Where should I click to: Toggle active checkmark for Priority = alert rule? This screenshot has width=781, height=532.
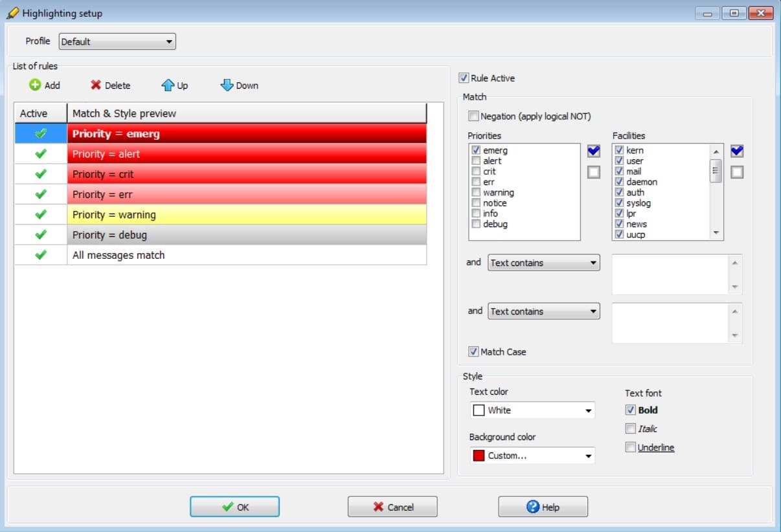coord(41,154)
